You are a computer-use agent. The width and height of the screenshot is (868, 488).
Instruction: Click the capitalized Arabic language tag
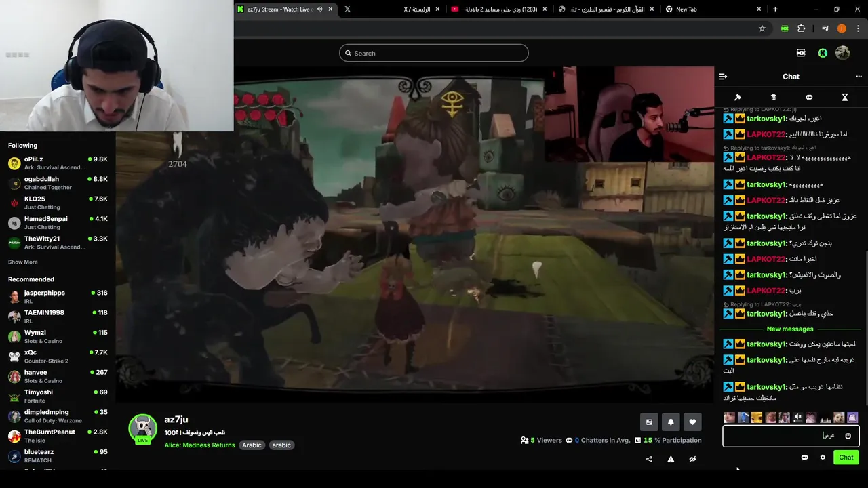[252, 445]
